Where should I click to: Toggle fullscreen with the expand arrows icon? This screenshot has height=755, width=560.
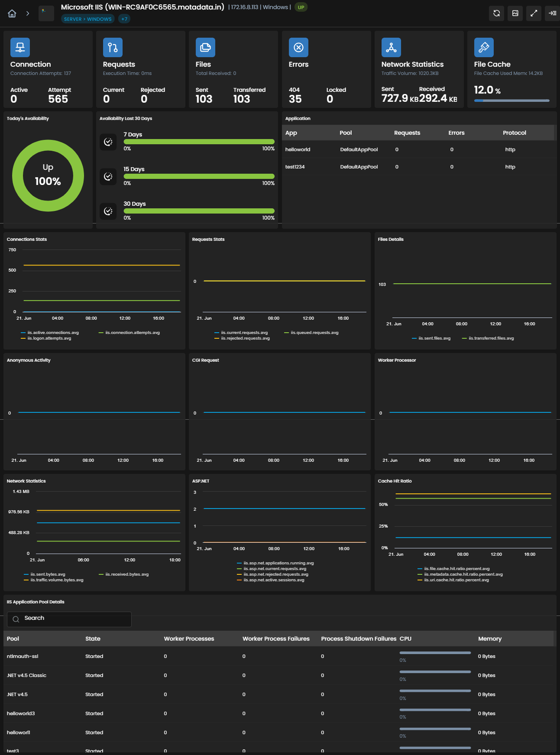click(534, 13)
